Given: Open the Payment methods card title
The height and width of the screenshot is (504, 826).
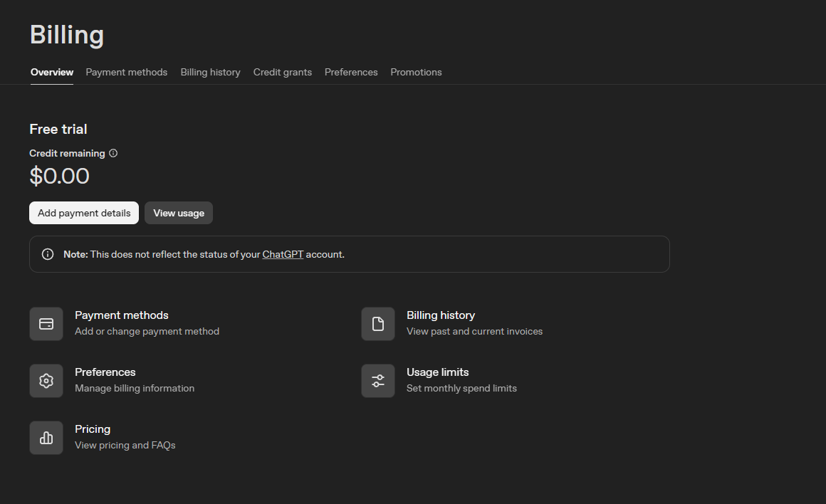Looking at the screenshot, I should 122,315.
